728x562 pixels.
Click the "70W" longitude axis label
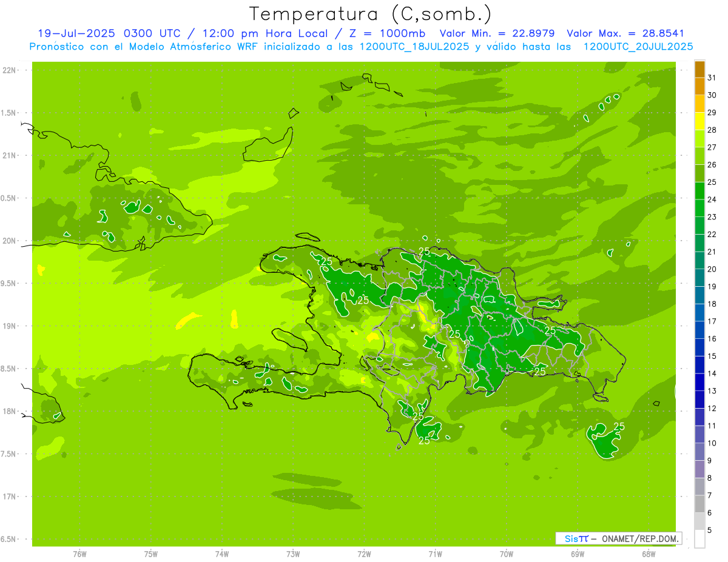(507, 554)
